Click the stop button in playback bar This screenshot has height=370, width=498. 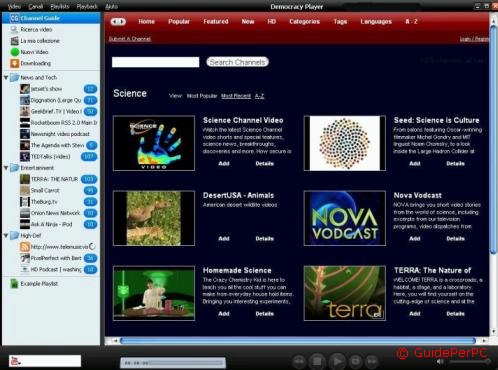click(317, 361)
